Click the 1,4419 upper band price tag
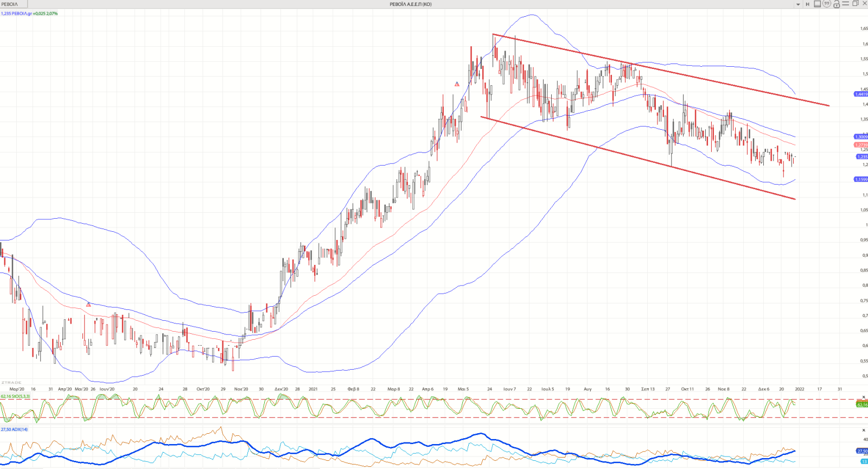The width and height of the screenshot is (868, 469). click(x=861, y=94)
